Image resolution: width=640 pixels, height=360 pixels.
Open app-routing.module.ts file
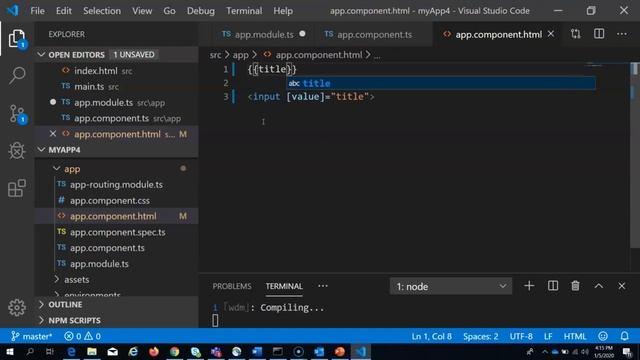[116, 184]
